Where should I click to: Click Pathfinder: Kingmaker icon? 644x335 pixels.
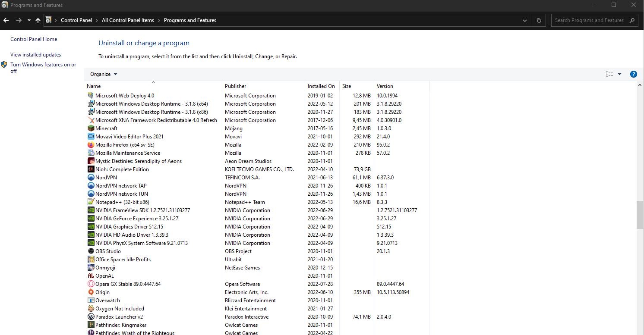click(x=91, y=325)
